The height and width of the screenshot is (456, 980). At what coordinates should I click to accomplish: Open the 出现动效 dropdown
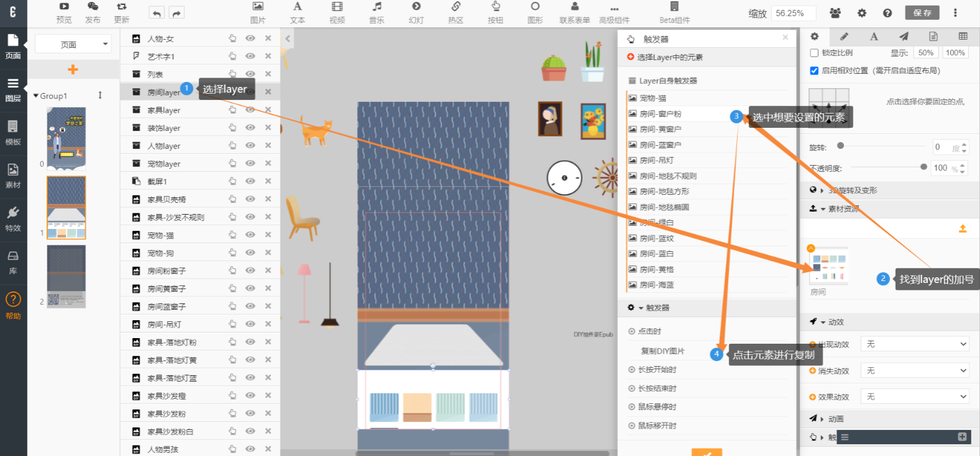coord(915,344)
